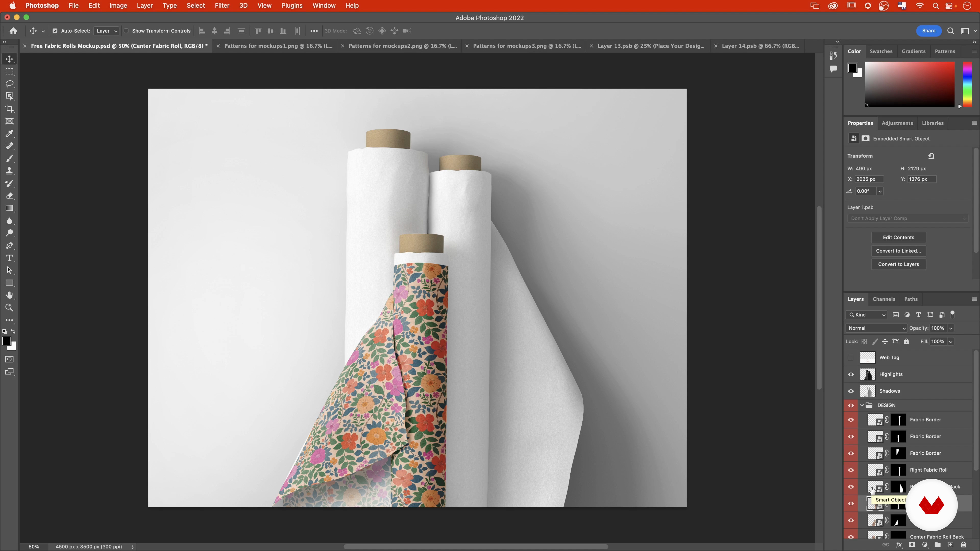This screenshot has width=980, height=551.
Task: Select the Object Selection tool
Action: (x=9, y=96)
